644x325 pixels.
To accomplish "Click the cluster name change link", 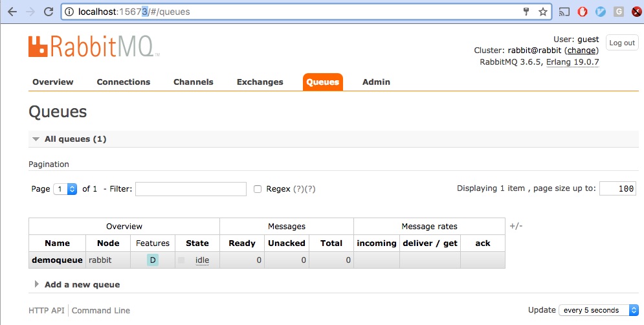I will pyautogui.click(x=581, y=50).
